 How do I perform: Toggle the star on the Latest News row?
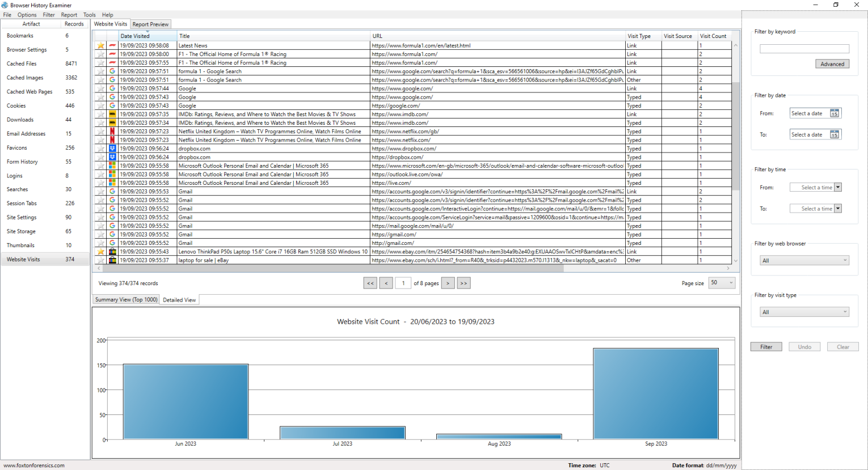pos(100,45)
